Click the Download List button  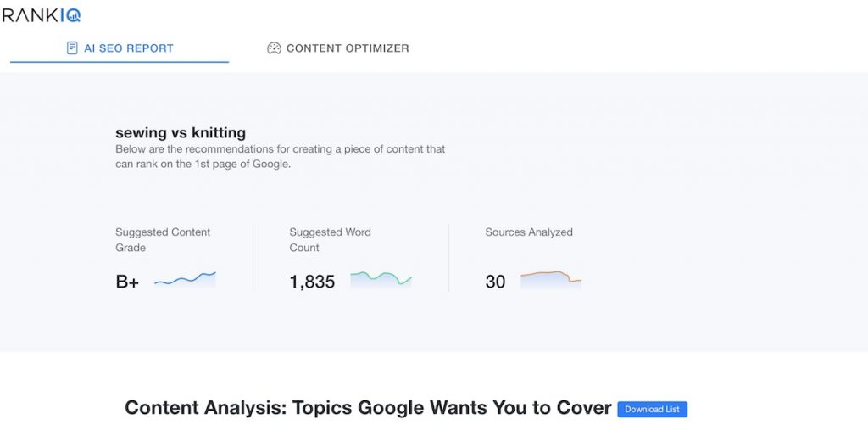652,410
